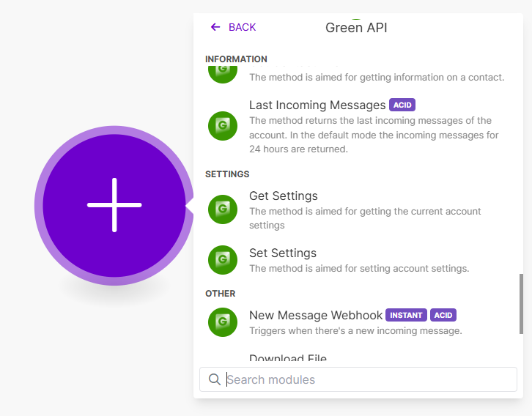Viewport: 532px width, 416px height.
Task: Click the INSTANT badge on New Message Webhook
Action: tap(406, 316)
